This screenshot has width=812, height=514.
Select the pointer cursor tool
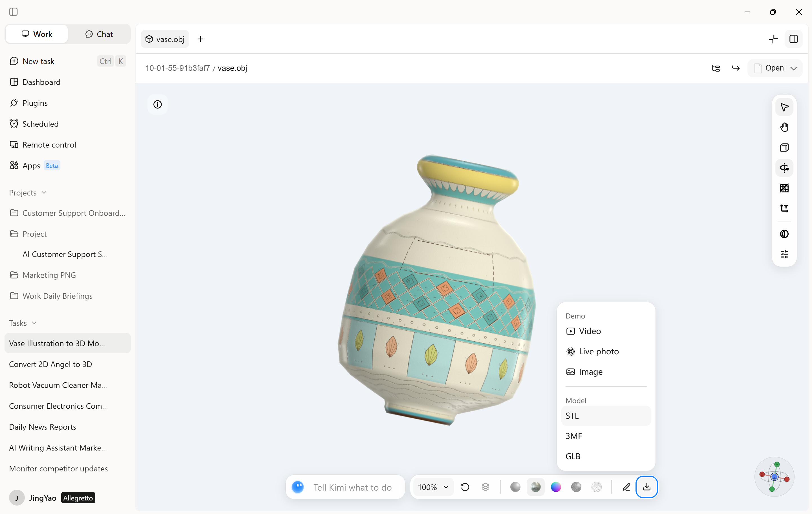[x=784, y=107]
